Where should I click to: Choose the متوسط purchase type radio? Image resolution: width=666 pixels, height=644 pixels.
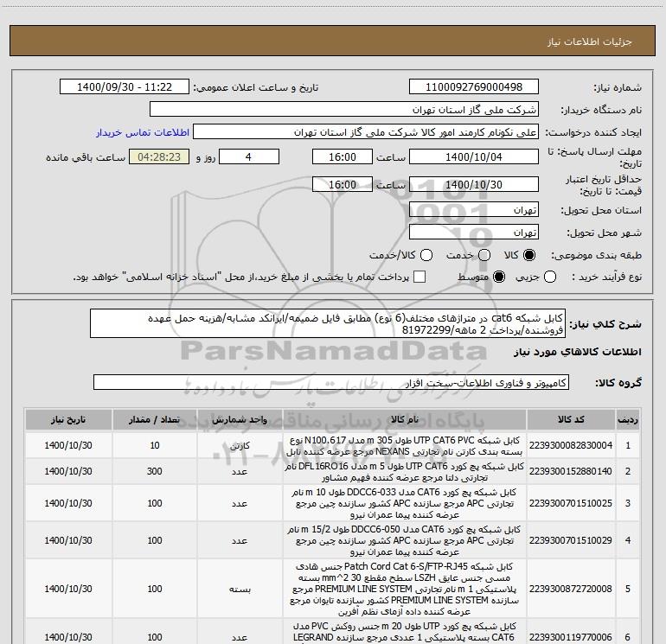tap(499, 277)
